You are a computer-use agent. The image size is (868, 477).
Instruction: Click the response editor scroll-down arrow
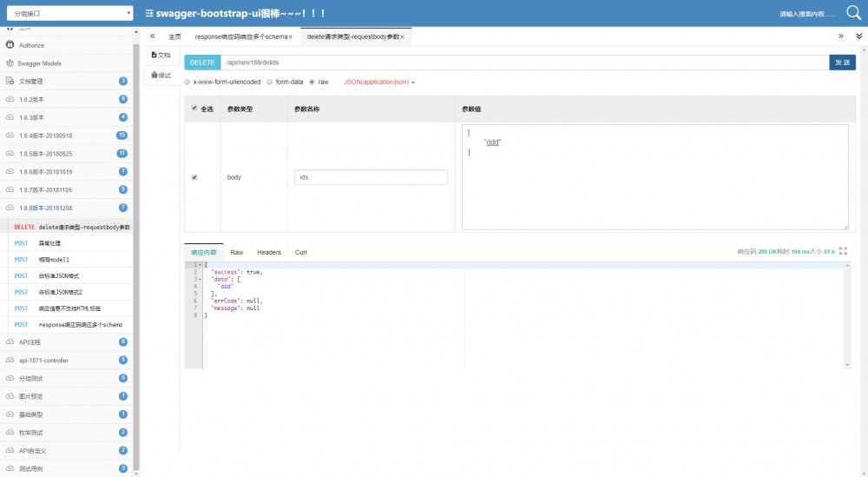847,365
